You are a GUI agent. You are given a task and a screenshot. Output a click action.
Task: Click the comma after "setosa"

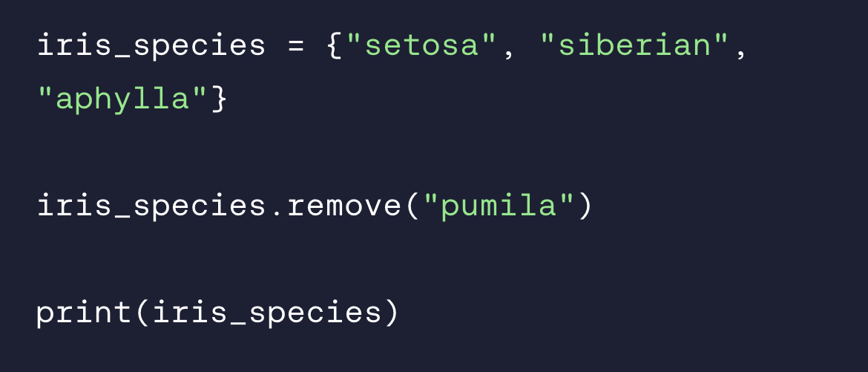pyautogui.click(x=509, y=50)
